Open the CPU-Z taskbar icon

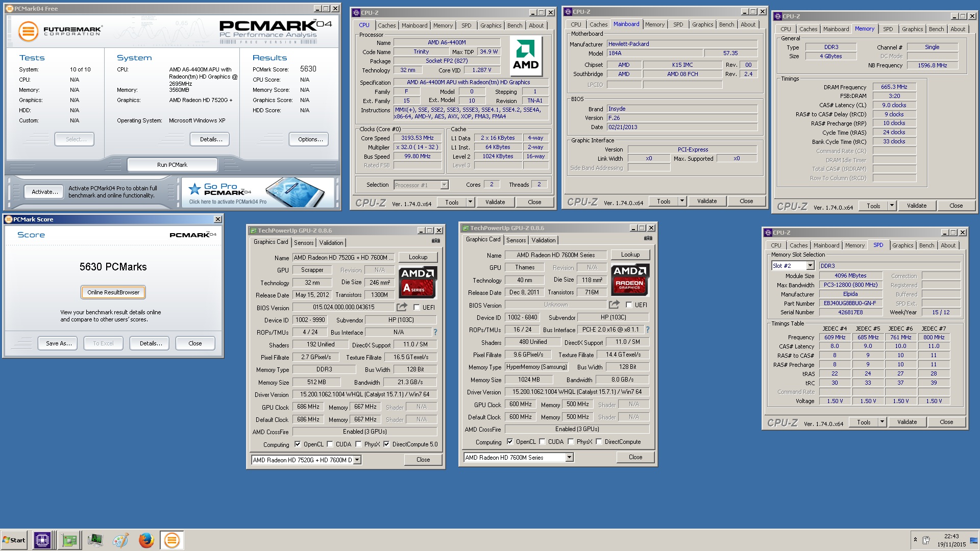coord(42,540)
